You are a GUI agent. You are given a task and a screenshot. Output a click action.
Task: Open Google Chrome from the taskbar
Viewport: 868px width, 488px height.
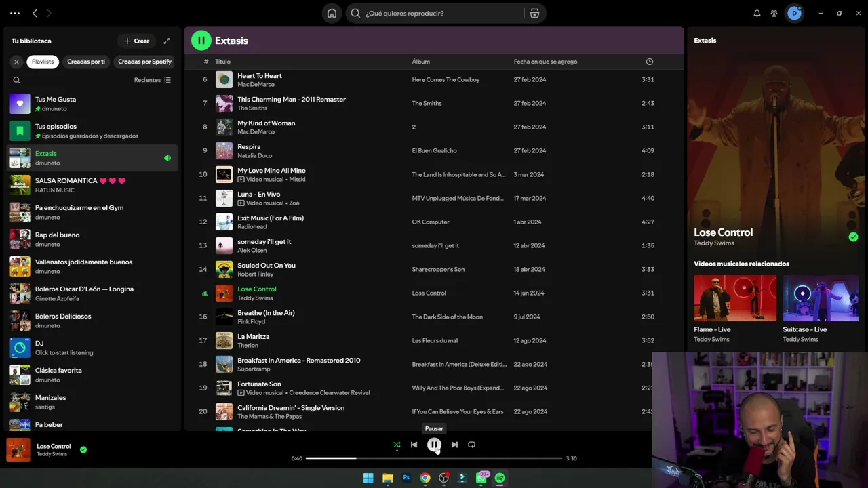pyautogui.click(x=425, y=478)
